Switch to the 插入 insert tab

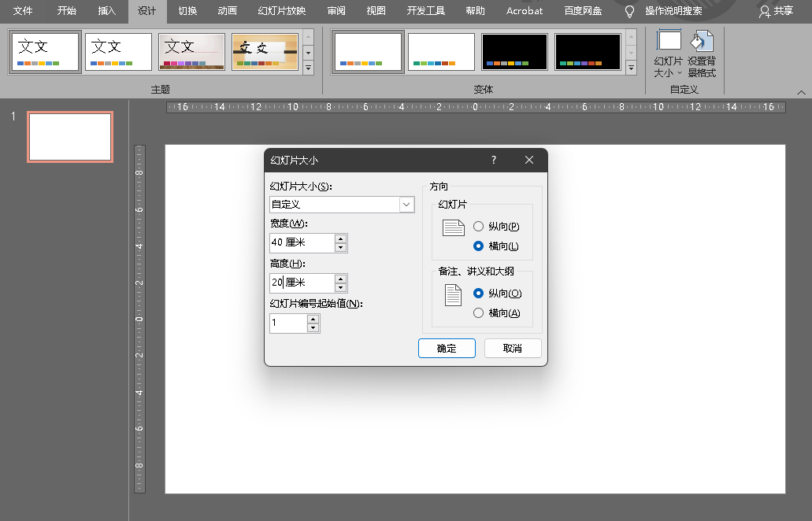tap(106, 11)
